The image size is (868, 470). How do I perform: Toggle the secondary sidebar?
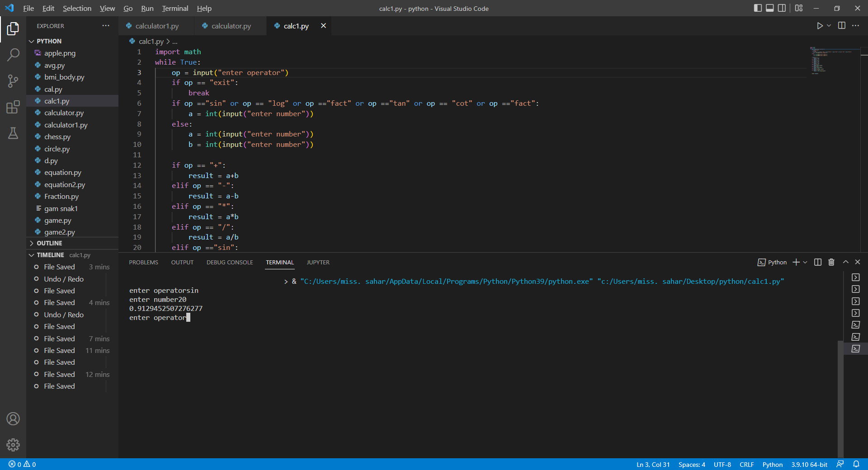(782, 8)
